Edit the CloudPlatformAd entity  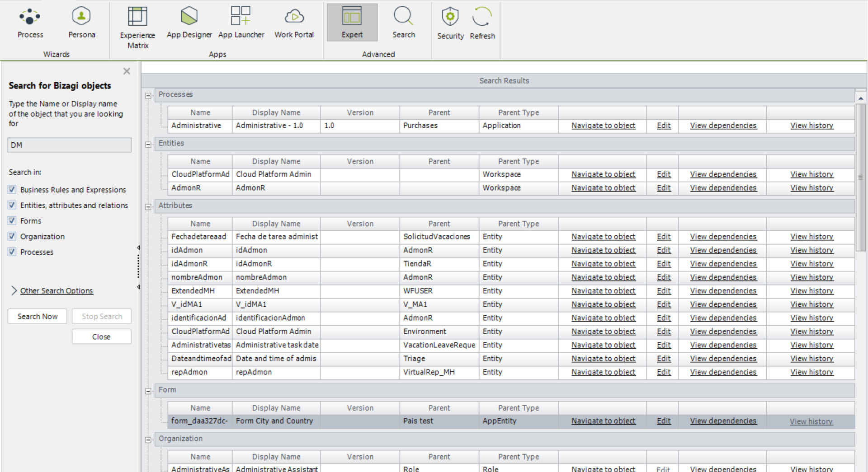pos(664,174)
